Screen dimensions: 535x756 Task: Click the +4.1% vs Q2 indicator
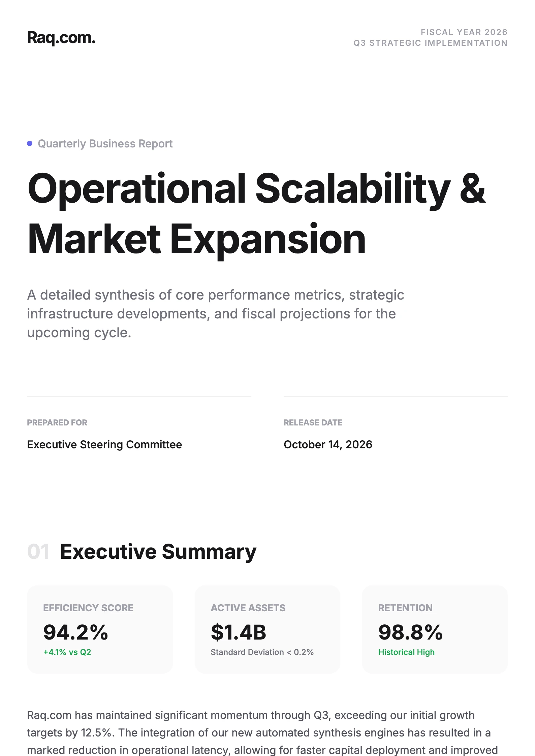[x=67, y=652]
